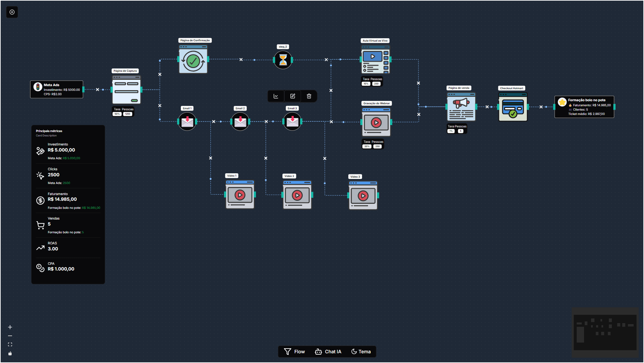Toggle the canvas lock icon

pyautogui.click(x=10, y=353)
